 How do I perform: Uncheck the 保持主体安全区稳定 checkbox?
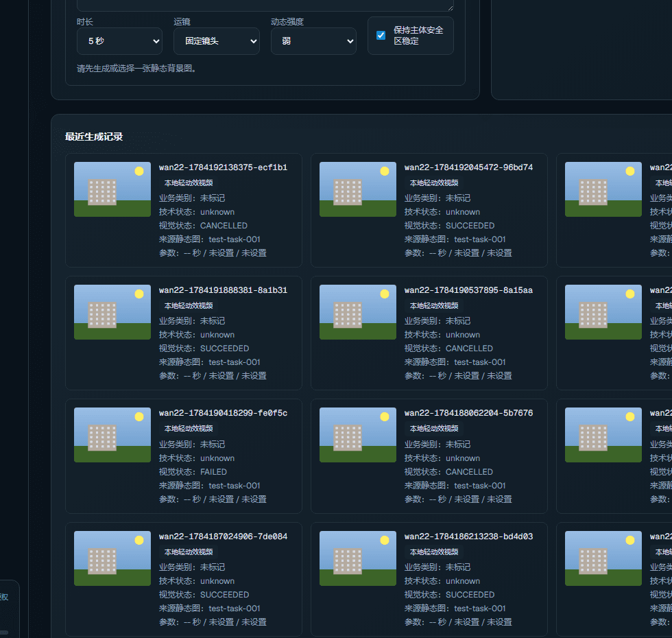[381, 36]
